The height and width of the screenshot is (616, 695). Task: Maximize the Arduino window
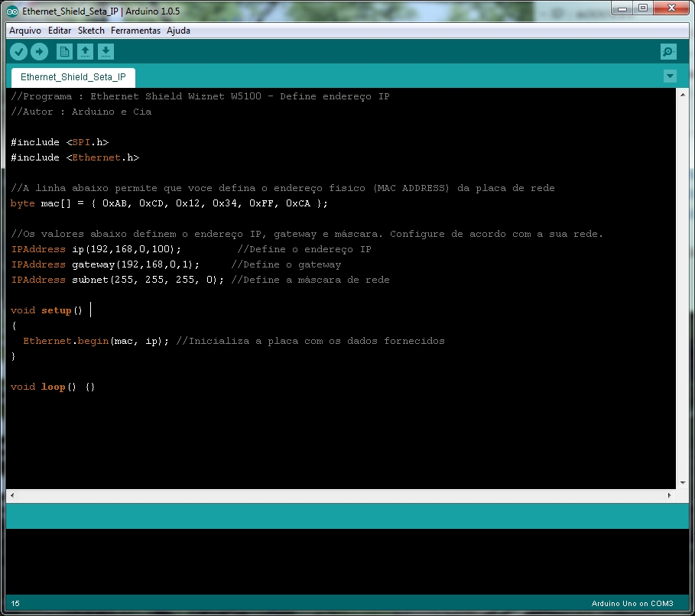[643, 8]
